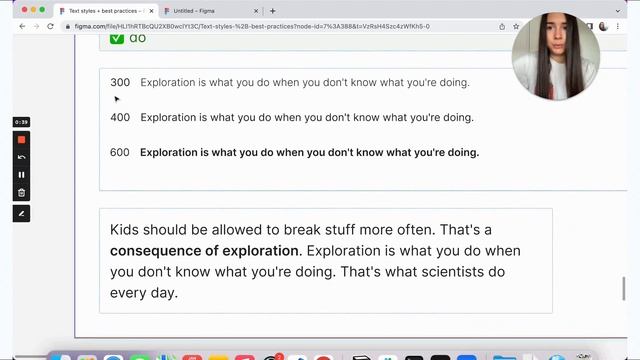The width and height of the screenshot is (640, 360).
Task: Reload the Figma page
Action: pos(50,26)
